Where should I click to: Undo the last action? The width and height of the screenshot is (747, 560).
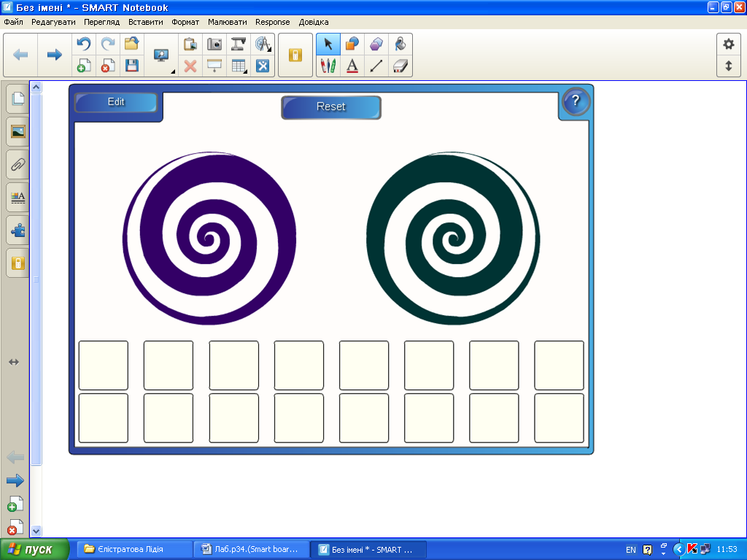pyautogui.click(x=84, y=44)
